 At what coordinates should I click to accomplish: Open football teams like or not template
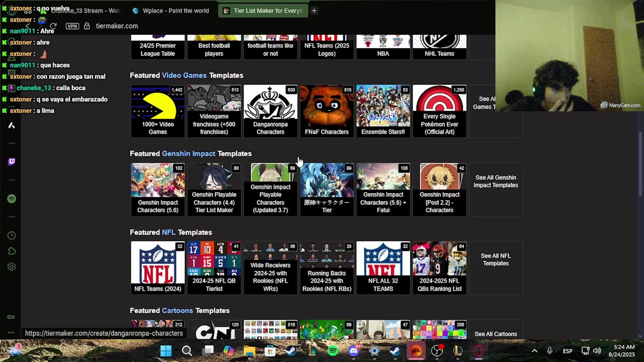pos(270,47)
